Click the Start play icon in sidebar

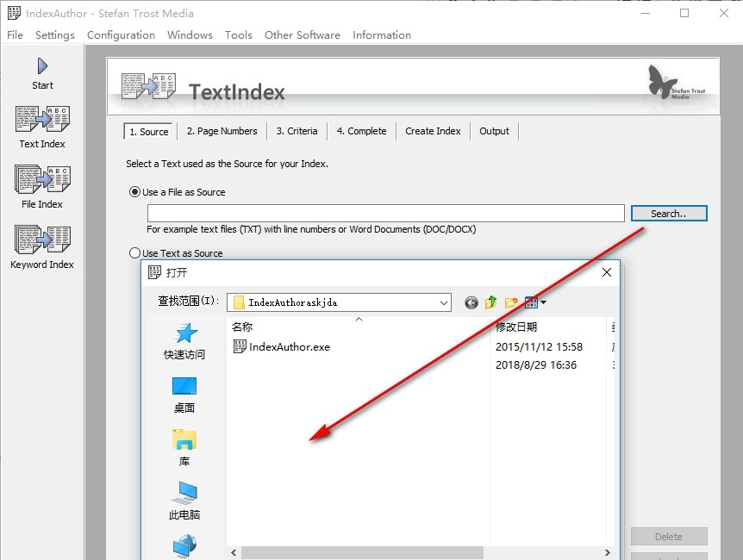42,65
